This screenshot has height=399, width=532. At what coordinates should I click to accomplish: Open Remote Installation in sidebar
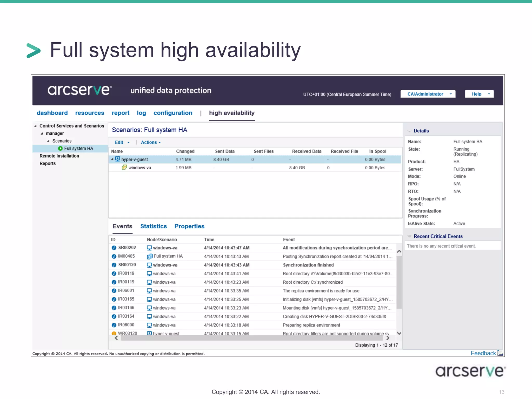tap(59, 156)
